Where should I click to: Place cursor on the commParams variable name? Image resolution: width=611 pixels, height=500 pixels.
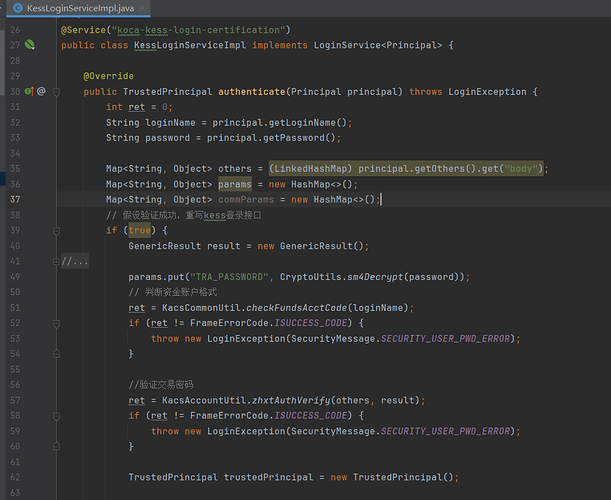(250, 199)
